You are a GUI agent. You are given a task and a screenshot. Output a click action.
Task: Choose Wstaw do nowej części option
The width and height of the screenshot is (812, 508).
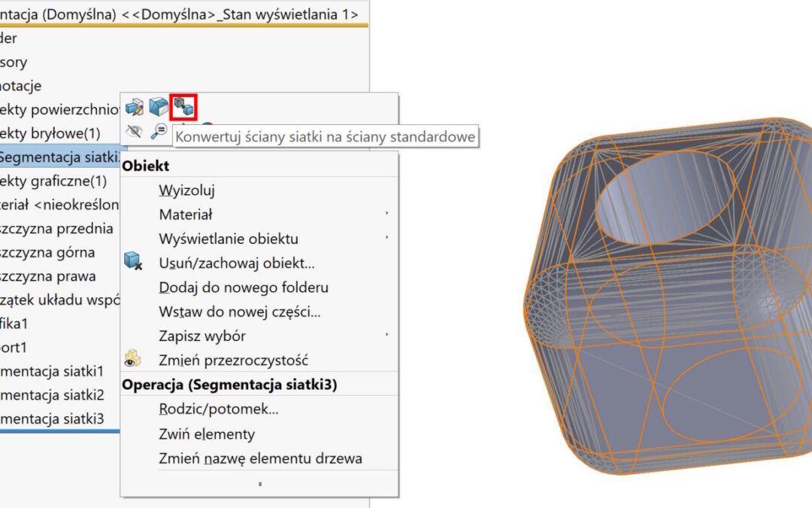pyautogui.click(x=240, y=312)
